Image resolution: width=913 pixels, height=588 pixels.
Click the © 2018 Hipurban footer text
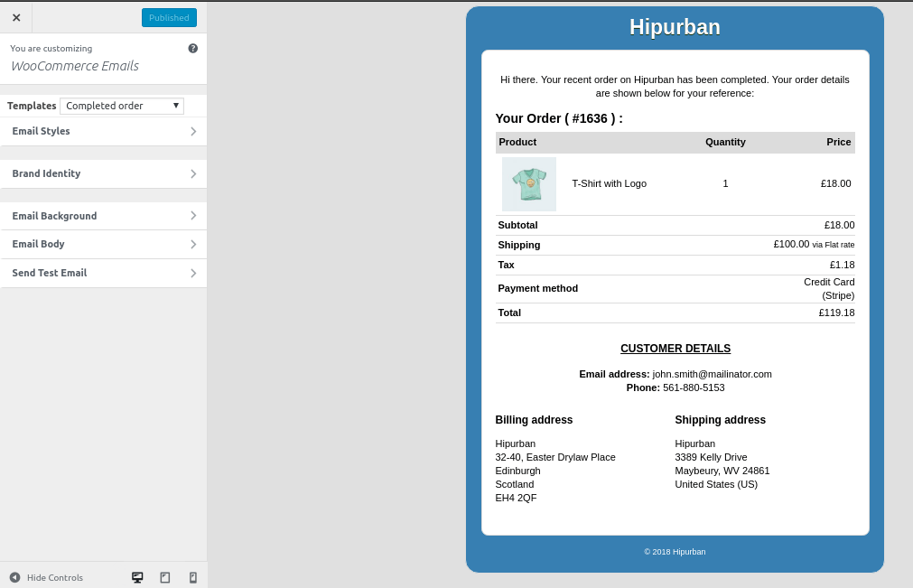675,552
